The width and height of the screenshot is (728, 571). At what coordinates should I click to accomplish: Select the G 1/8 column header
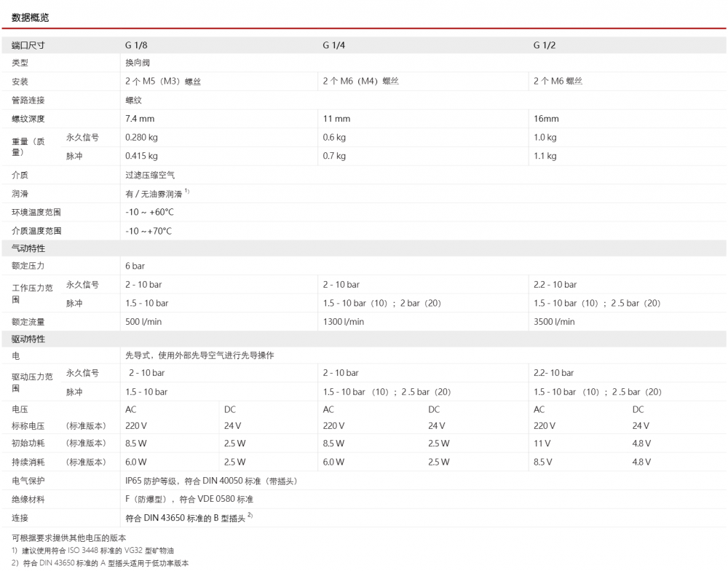coord(136,45)
